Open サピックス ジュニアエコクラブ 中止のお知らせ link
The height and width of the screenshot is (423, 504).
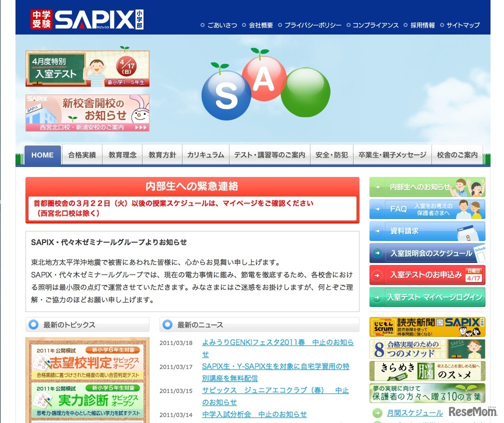pos(275,396)
